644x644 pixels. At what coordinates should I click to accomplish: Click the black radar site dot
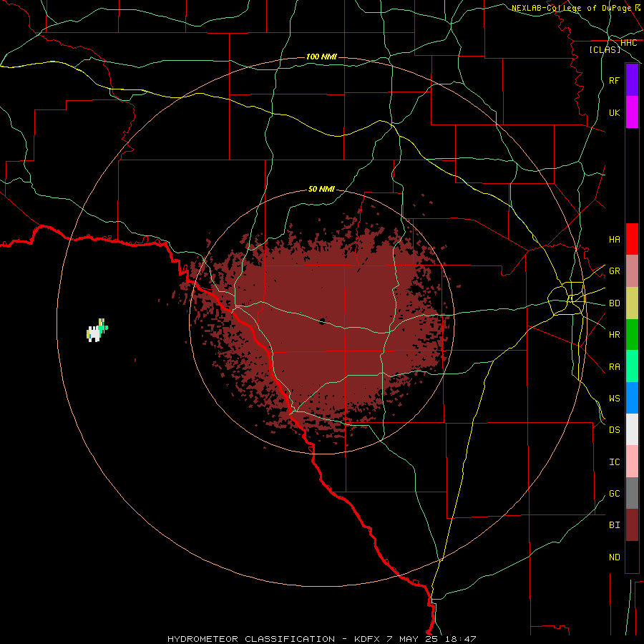(323, 321)
